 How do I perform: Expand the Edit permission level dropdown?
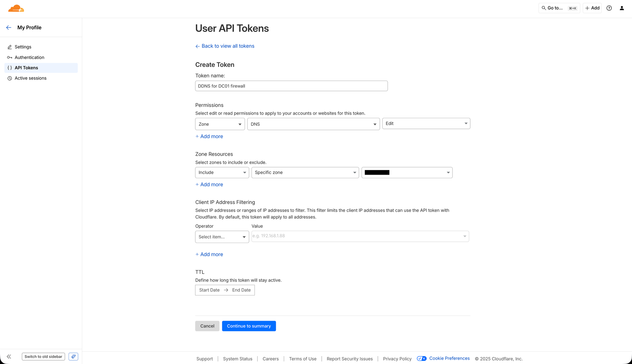tap(426, 124)
